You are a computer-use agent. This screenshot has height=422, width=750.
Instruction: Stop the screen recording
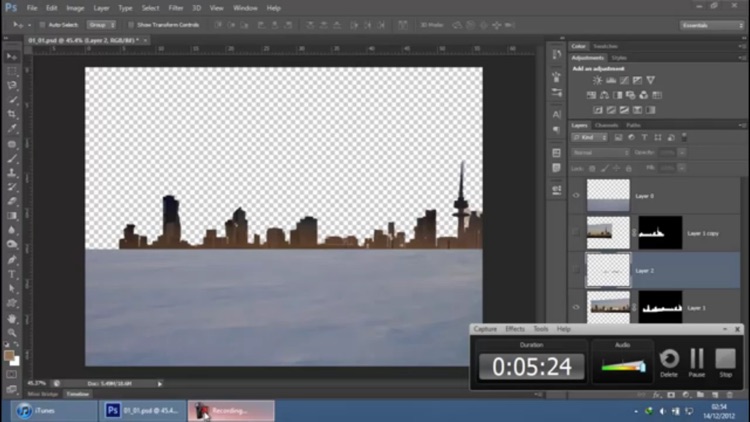click(725, 363)
